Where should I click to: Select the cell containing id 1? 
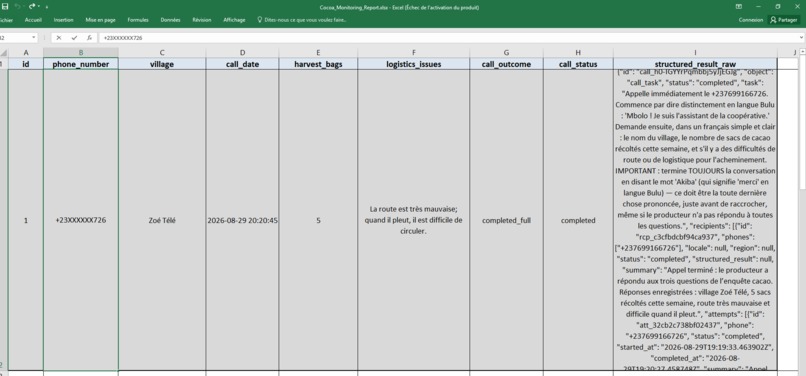(26, 220)
